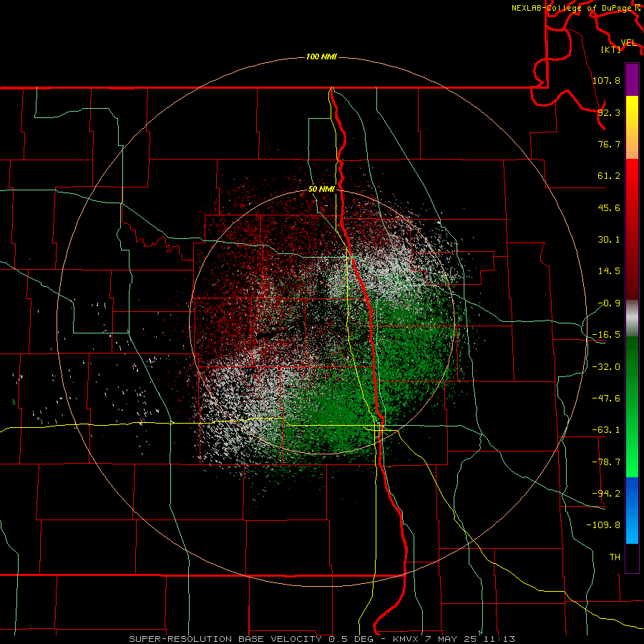The width and height of the screenshot is (644, 644).
Task: Click the -0.9 velocity scale value
Action: point(609,303)
